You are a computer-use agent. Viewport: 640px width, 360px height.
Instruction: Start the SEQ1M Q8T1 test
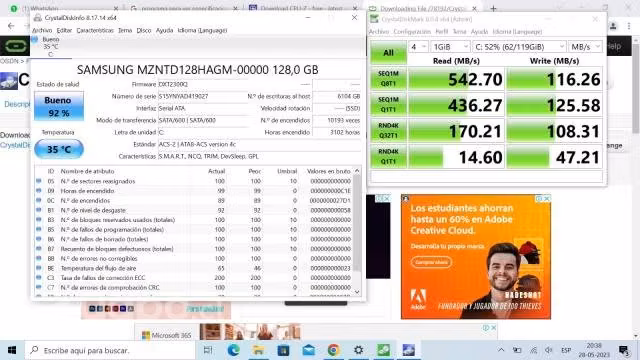[388, 78]
